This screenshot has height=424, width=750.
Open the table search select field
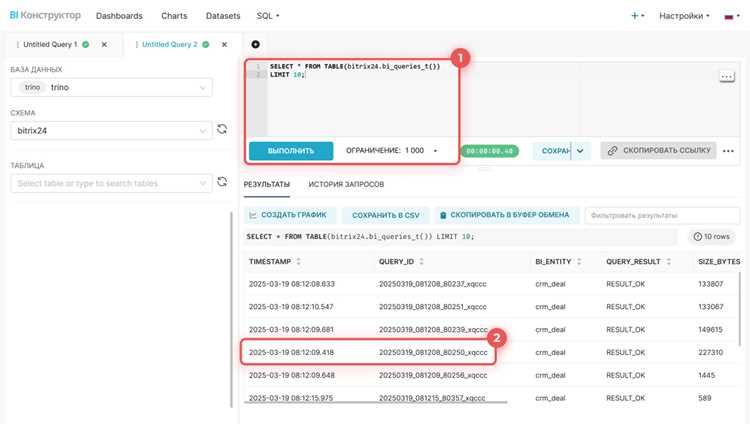111,183
